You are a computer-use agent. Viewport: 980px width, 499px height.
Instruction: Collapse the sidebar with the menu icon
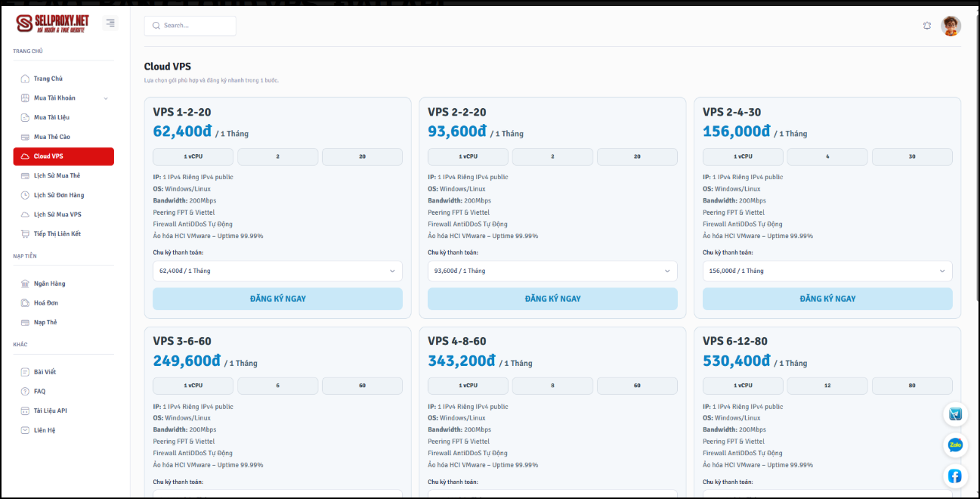tap(110, 23)
